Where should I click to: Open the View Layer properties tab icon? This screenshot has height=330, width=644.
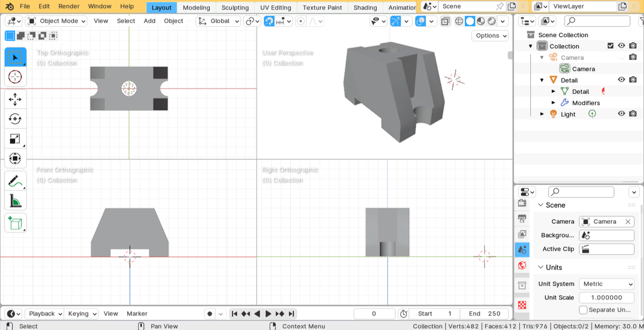(522, 234)
